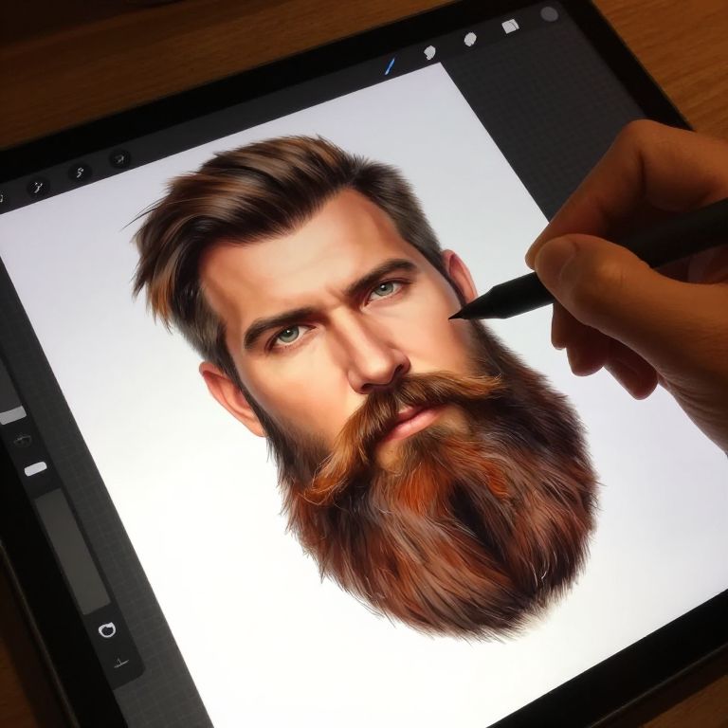This screenshot has width=728, height=728.
Task: Open the Adjustments magic wand menu
Action: [38, 185]
